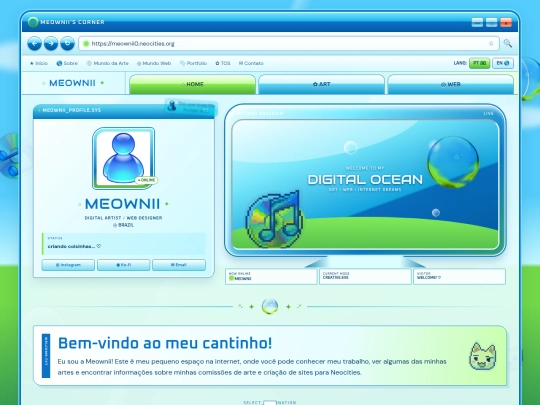This screenshot has width=540, height=405.
Task: Click the glass orb on divider line
Action: point(270,306)
